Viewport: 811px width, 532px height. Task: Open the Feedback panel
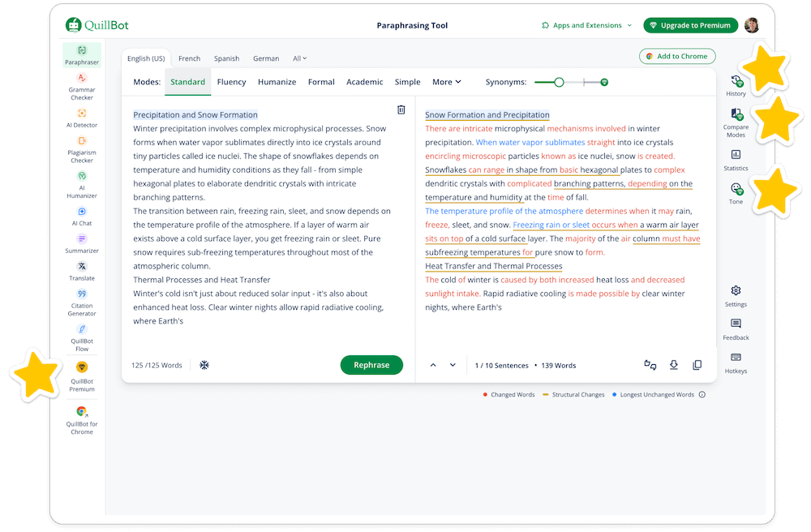click(x=736, y=329)
